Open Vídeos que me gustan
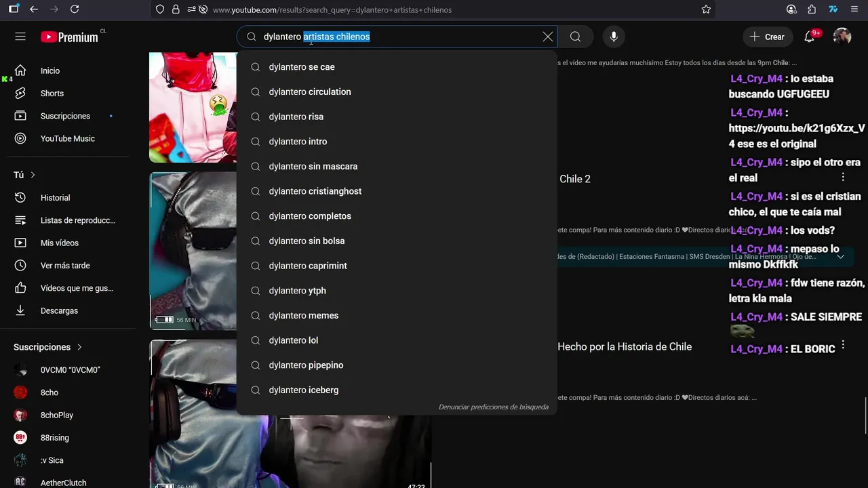The image size is (868, 488). (x=68, y=288)
